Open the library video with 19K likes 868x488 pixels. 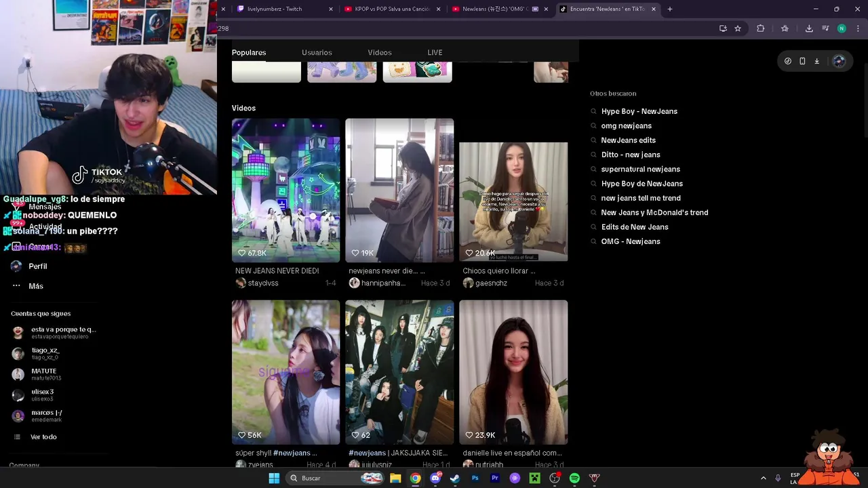[x=399, y=190]
